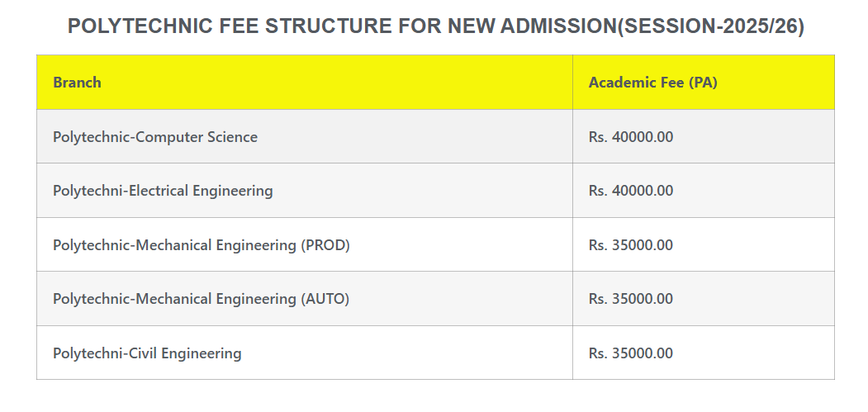This screenshot has width=868, height=412.
Task: Select the Polytechni-Civil Engineering branch cell
Action: [x=147, y=353]
